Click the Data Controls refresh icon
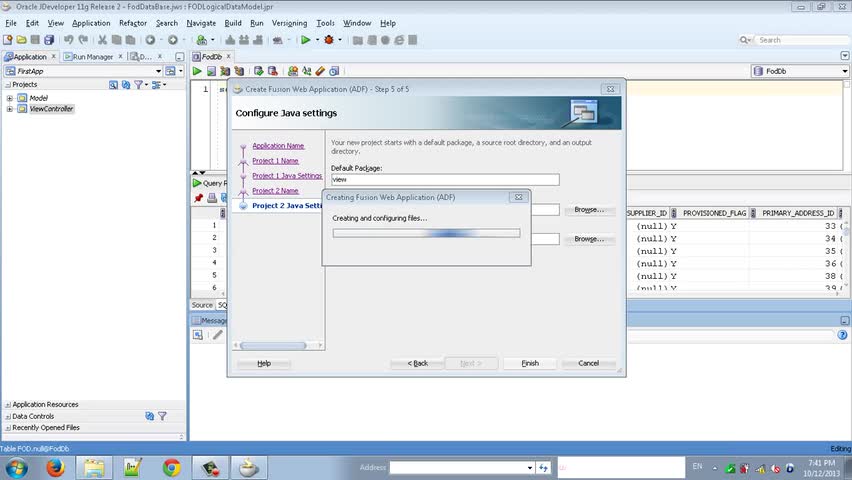Image resolution: width=852 pixels, height=480 pixels. 149,416
